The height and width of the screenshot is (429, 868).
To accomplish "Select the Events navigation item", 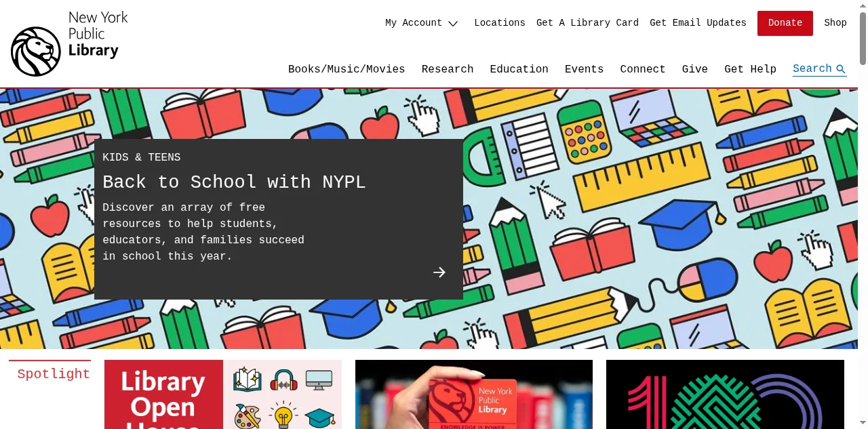I will (x=585, y=69).
